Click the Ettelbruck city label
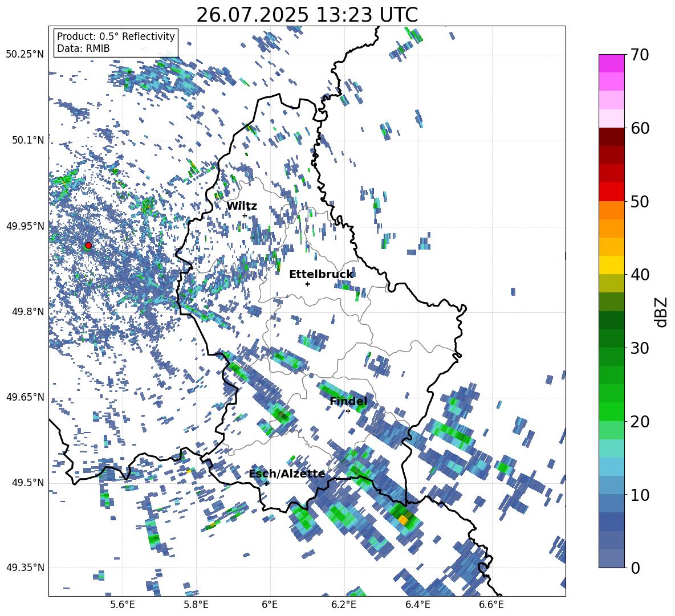The image size is (675, 616). [x=321, y=275]
